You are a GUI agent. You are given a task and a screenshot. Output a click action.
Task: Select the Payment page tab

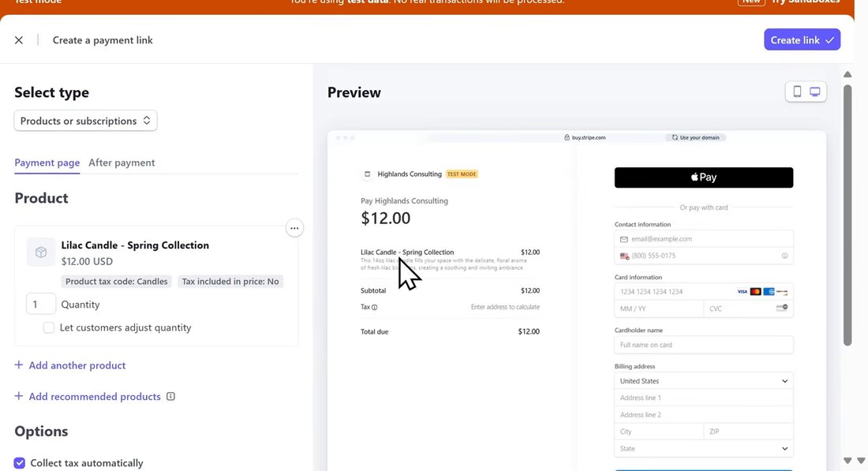47,163
